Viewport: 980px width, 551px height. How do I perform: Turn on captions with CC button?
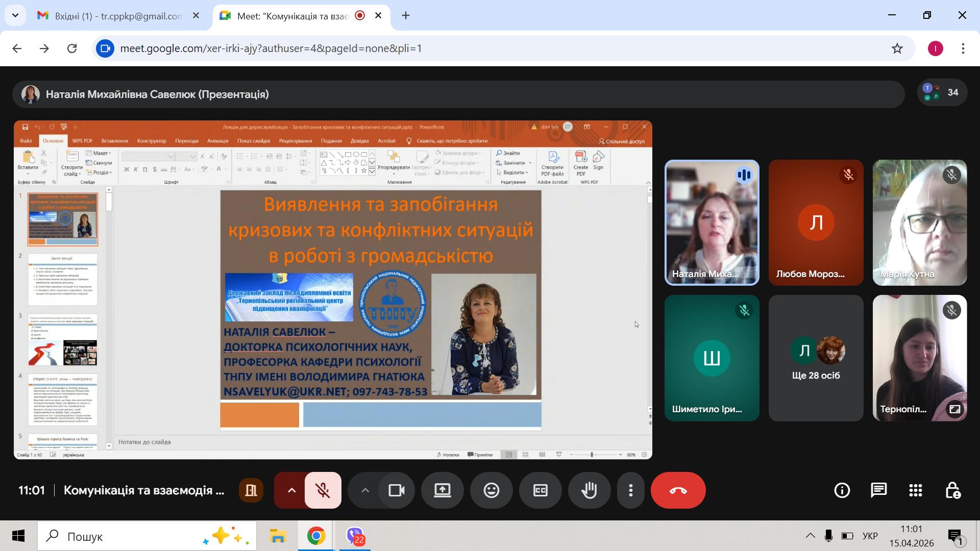[x=540, y=490]
